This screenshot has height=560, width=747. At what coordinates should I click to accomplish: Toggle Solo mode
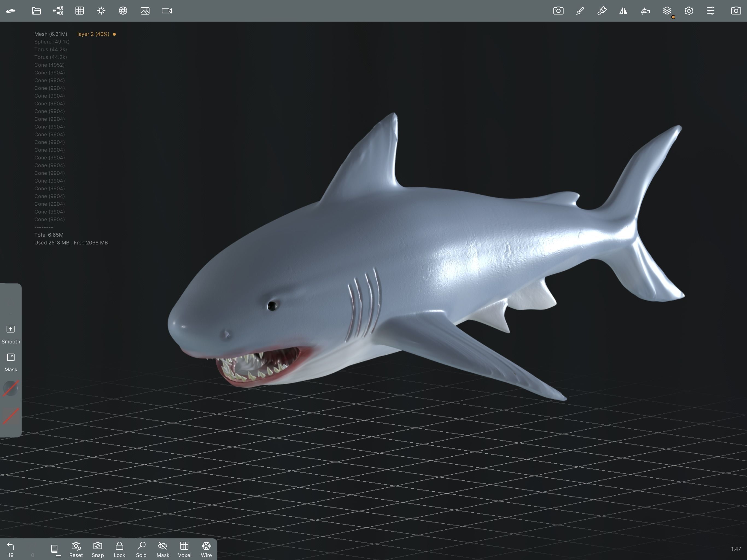pos(141,549)
